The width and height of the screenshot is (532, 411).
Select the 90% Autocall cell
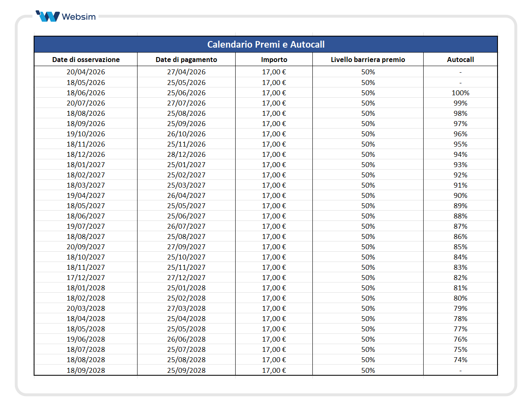460,195
